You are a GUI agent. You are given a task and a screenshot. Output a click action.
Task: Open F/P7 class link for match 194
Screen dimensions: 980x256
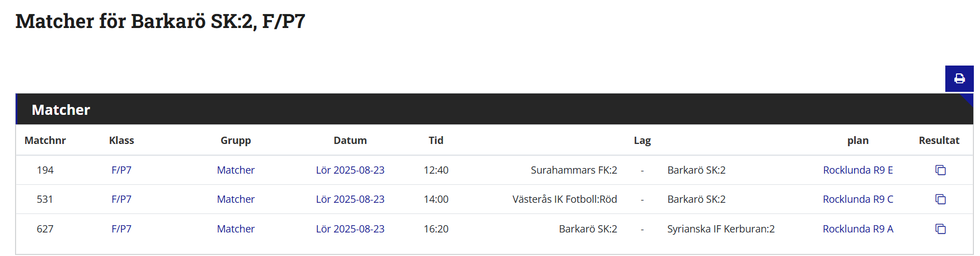click(121, 170)
